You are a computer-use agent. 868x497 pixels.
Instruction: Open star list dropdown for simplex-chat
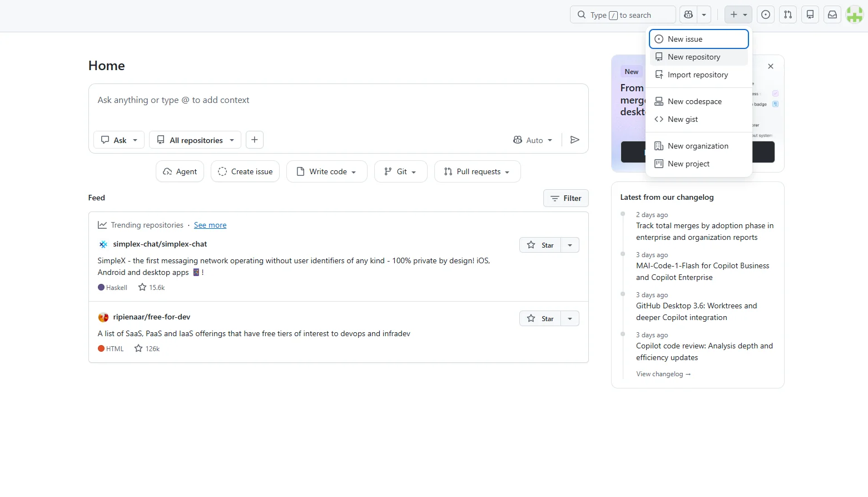pyautogui.click(x=570, y=245)
